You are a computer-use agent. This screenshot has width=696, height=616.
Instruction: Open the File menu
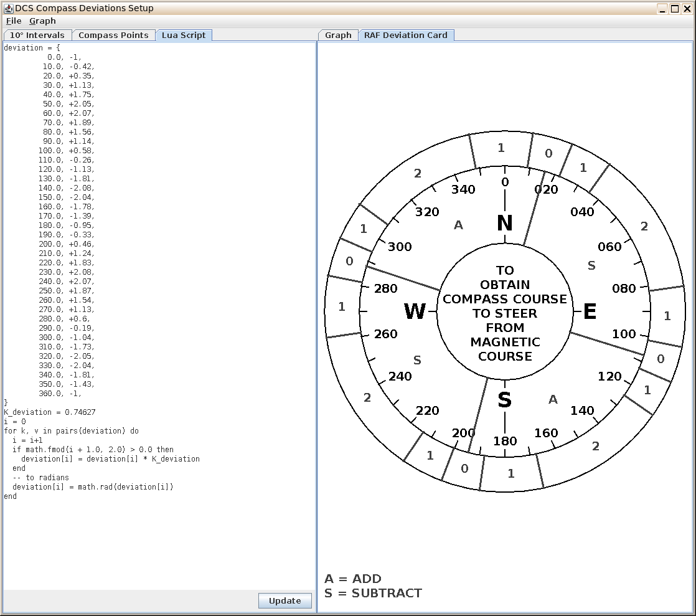click(x=14, y=21)
